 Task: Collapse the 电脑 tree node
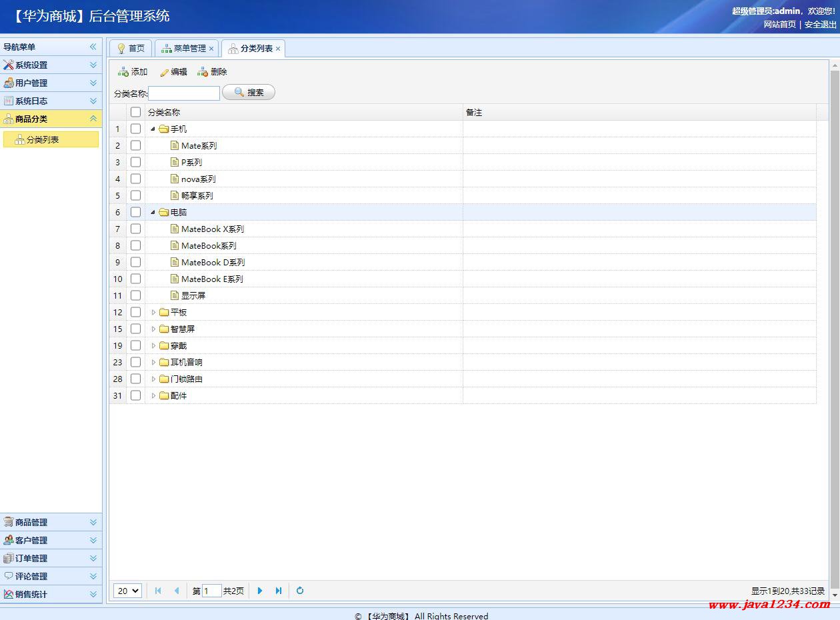[x=153, y=212]
